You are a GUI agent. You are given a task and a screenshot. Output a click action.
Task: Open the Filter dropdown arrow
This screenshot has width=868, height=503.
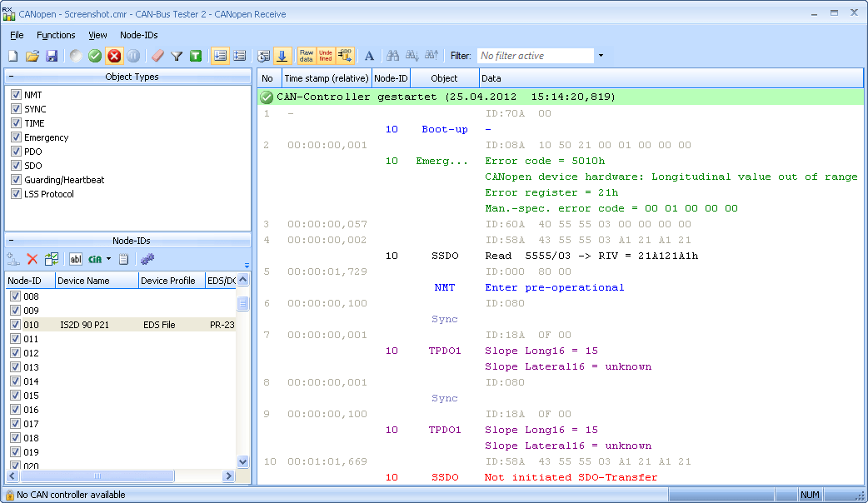tap(601, 56)
